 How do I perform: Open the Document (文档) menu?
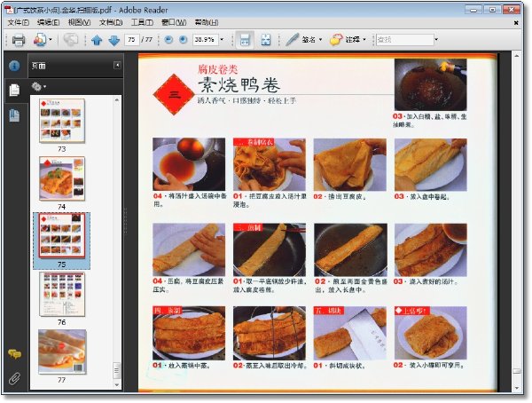(x=111, y=22)
